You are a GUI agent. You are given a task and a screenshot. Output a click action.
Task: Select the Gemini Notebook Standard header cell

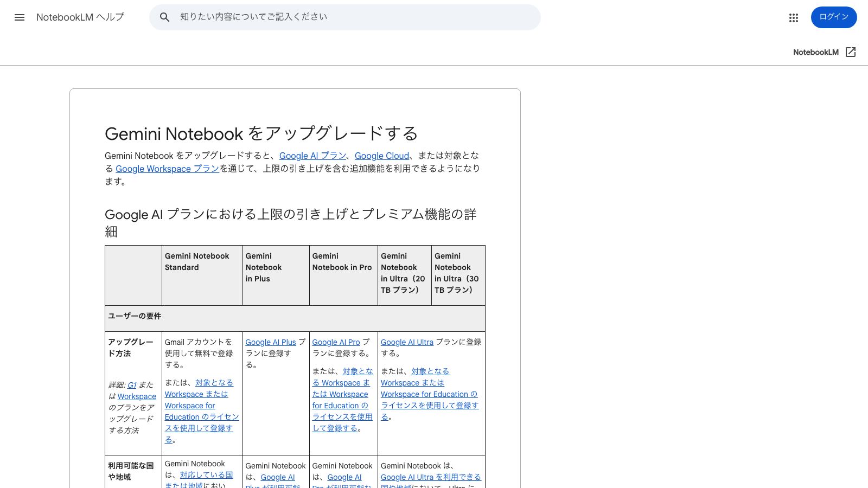click(202, 275)
